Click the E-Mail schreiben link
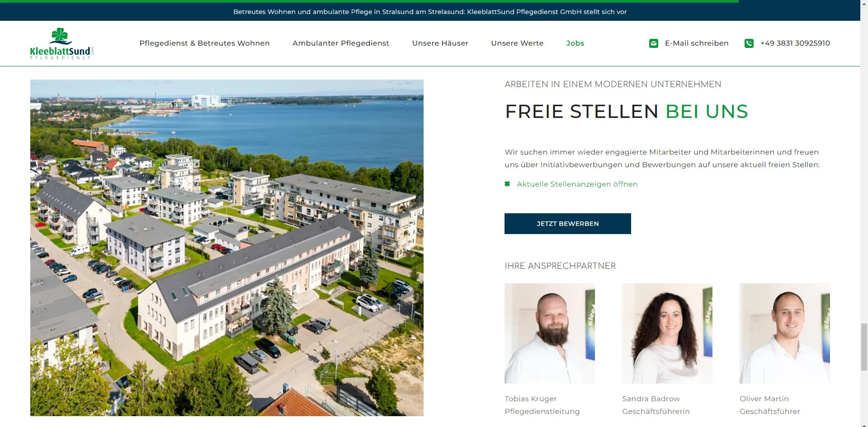 [x=697, y=43]
